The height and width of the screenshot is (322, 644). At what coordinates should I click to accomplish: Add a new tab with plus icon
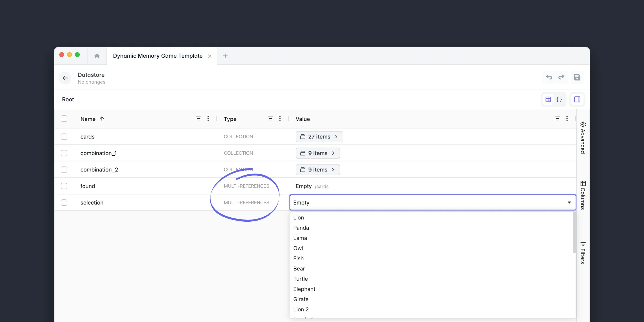(225, 56)
